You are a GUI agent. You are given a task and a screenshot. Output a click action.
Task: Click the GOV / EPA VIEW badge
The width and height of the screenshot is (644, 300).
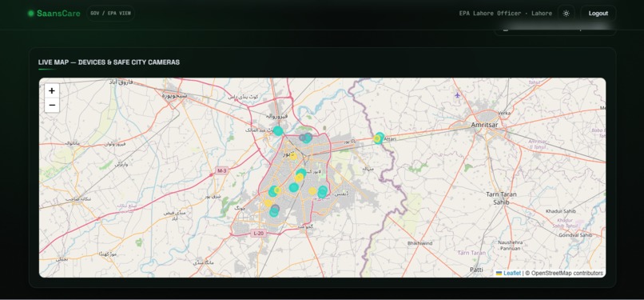(110, 13)
